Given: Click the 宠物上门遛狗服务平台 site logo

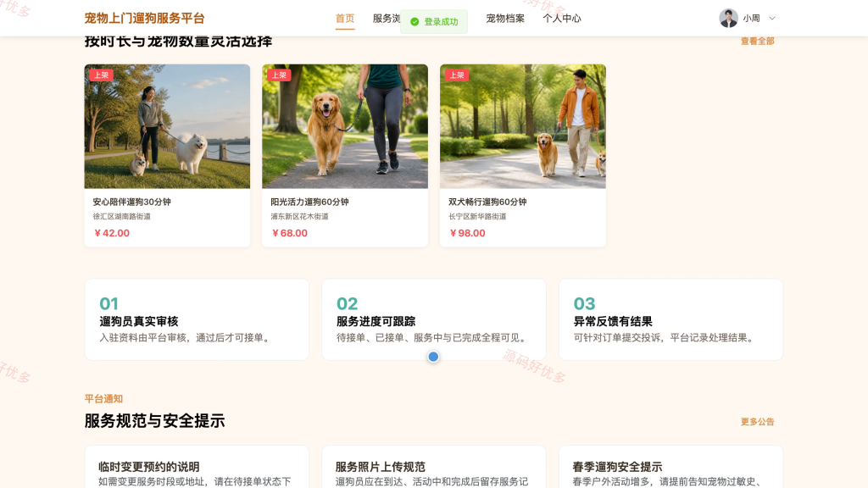Looking at the screenshot, I should 144,19.
